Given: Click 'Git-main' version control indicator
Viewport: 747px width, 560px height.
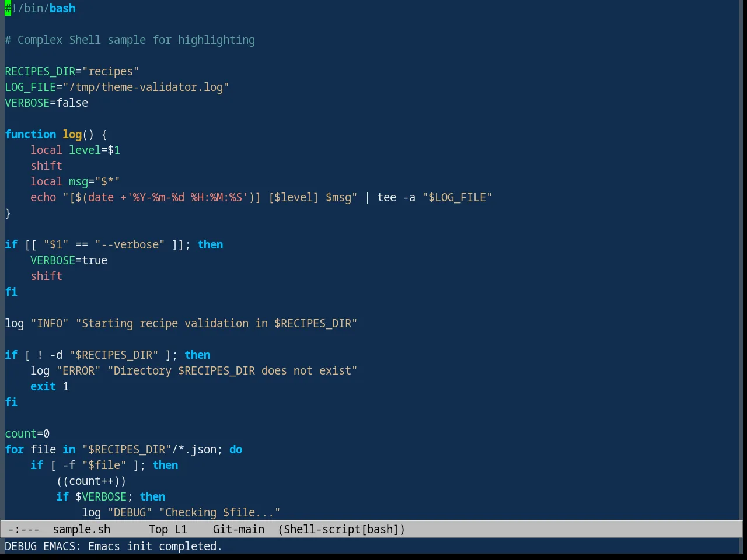Looking at the screenshot, I should tap(239, 530).
